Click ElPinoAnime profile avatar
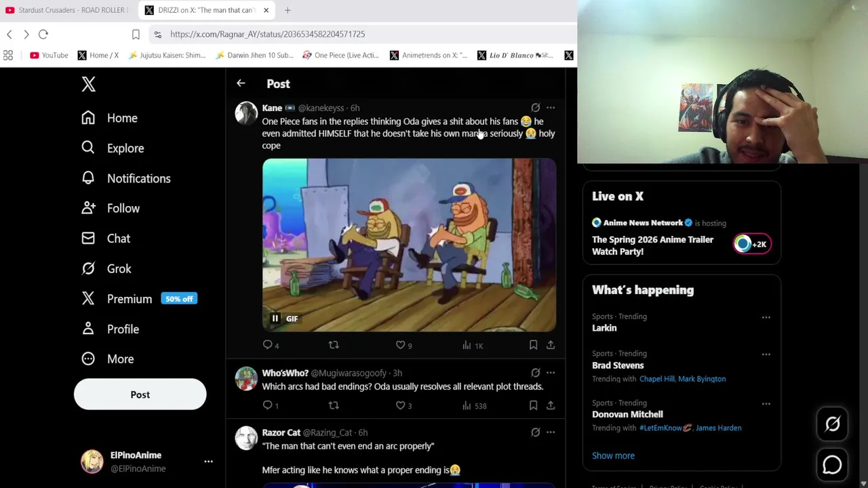Viewport: 868px width, 488px height. click(x=92, y=462)
